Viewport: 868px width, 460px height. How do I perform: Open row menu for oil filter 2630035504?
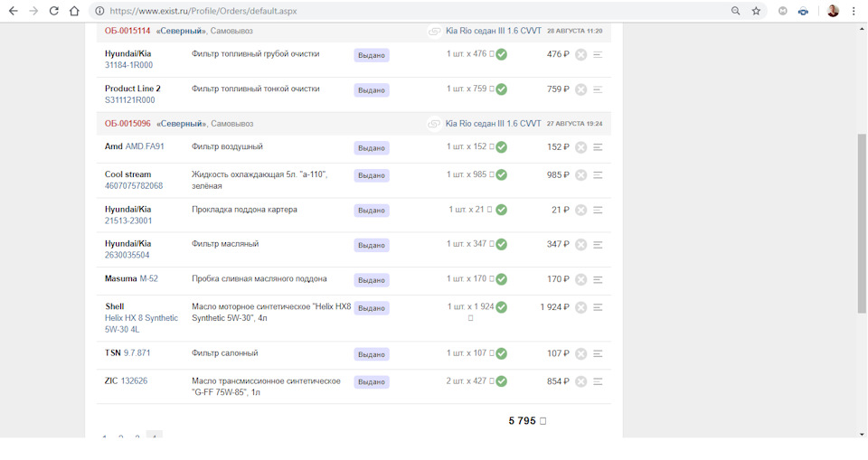tap(598, 244)
